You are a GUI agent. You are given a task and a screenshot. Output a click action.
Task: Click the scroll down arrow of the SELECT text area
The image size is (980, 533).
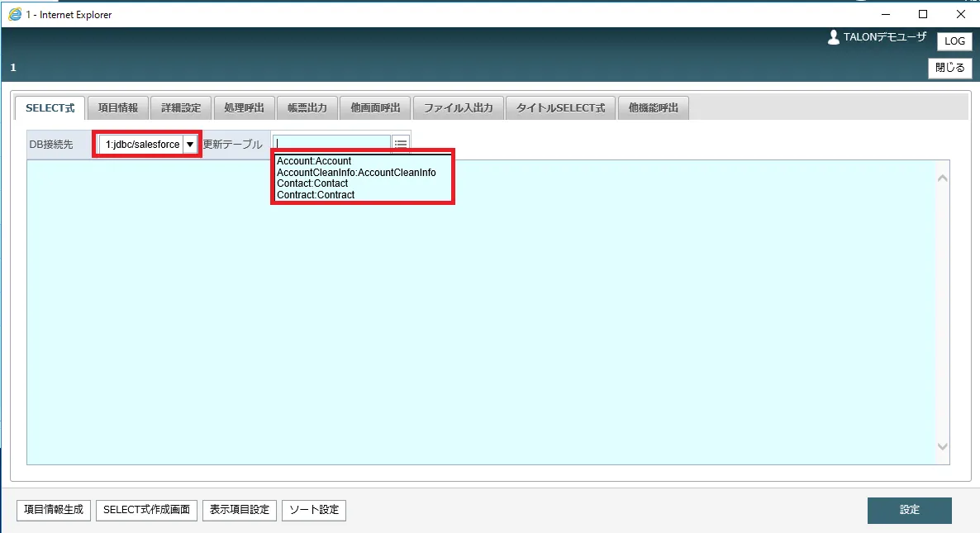(x=943, y=446)
